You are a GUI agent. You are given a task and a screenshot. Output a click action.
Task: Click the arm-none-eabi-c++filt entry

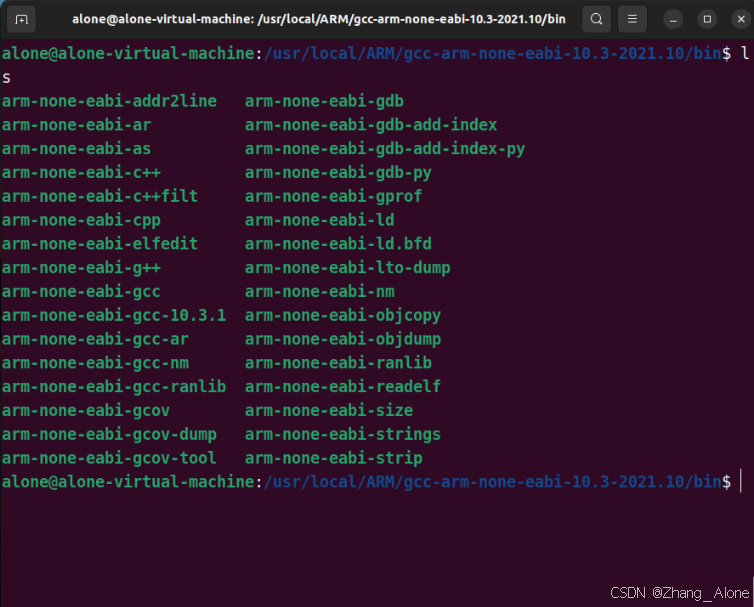(100, 196)
